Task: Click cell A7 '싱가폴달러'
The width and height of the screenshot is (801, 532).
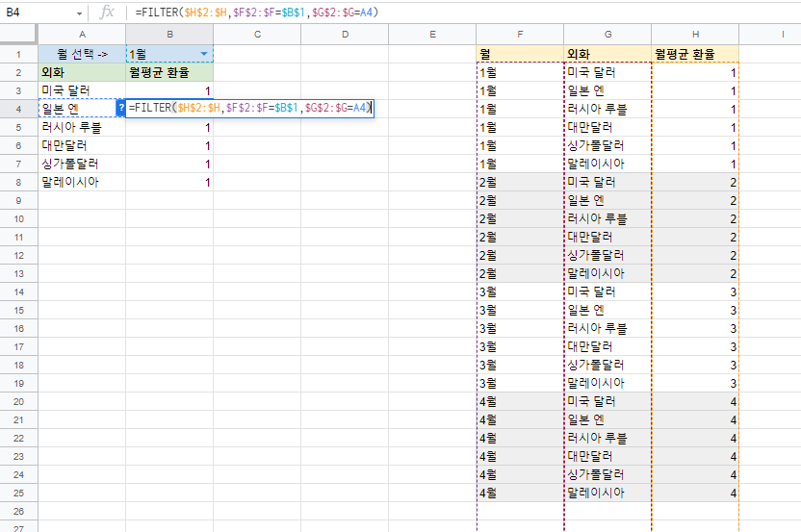Action: [x=82, y=164]
